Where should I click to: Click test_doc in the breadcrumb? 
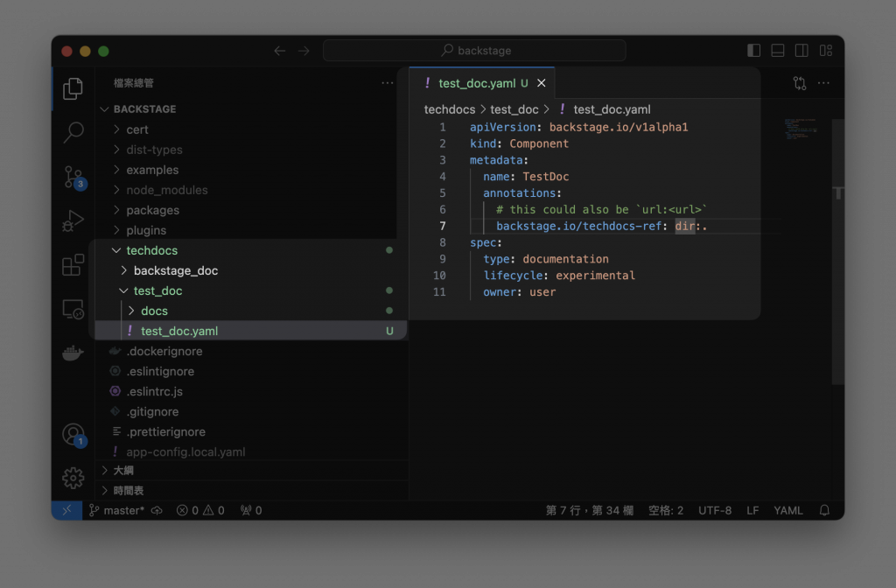coord(514,109)
